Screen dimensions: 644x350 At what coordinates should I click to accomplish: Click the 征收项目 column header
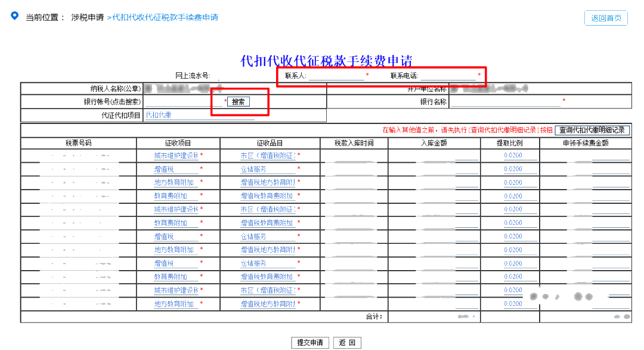178,143
